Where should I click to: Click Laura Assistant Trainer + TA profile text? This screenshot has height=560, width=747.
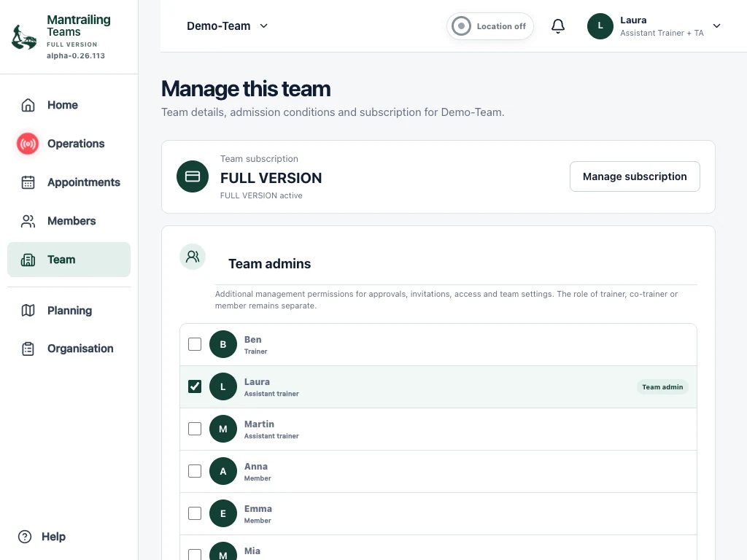(662, 26)
